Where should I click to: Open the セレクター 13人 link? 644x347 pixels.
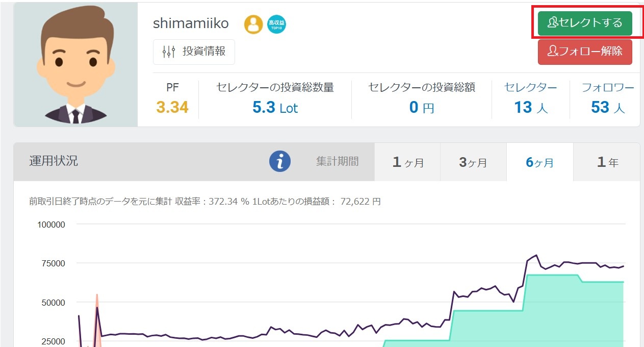point(530,98)
